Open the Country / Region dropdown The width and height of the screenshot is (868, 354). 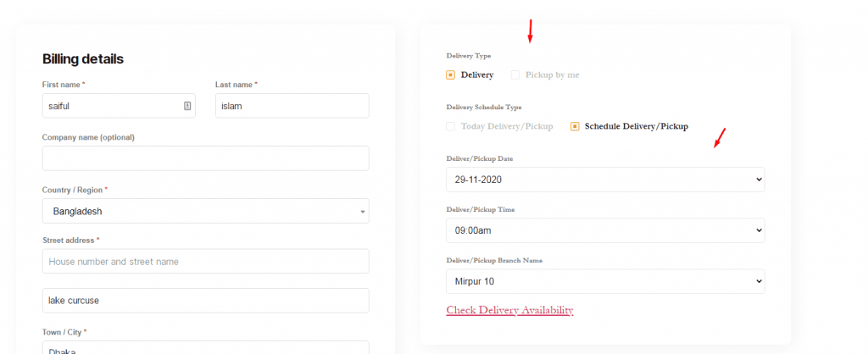(205, 211)
